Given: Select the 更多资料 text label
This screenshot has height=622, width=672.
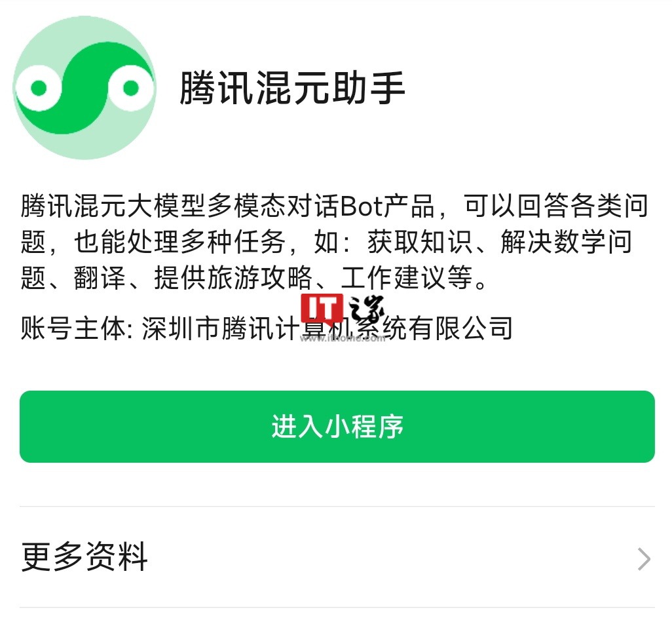Looking at the screenshot, I should coord(84,557).
